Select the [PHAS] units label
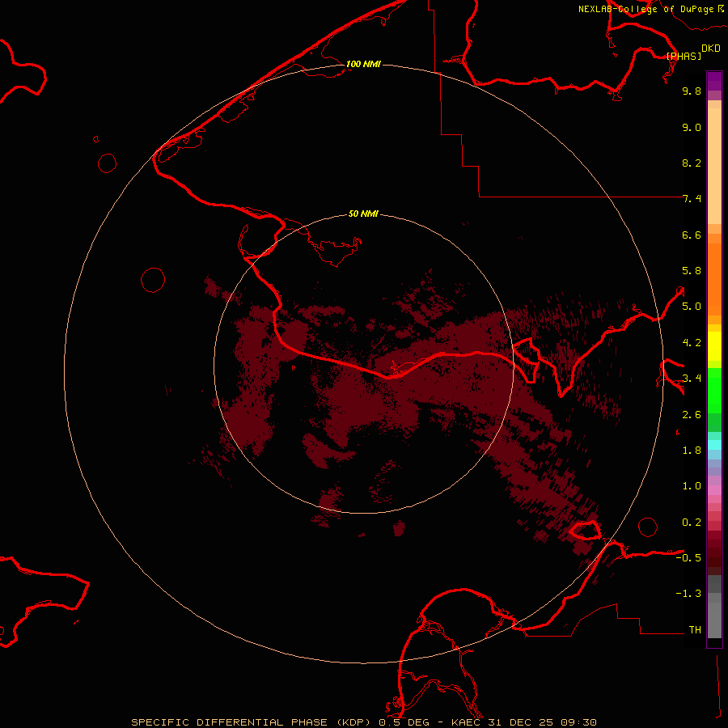This screenshot has height=728, width=728. point(684,56)
